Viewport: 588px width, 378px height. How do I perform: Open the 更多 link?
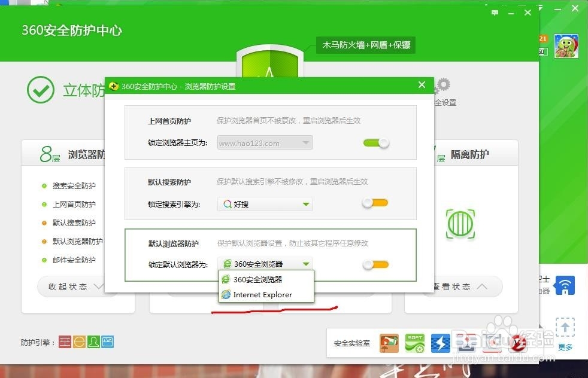coord(565,347)
